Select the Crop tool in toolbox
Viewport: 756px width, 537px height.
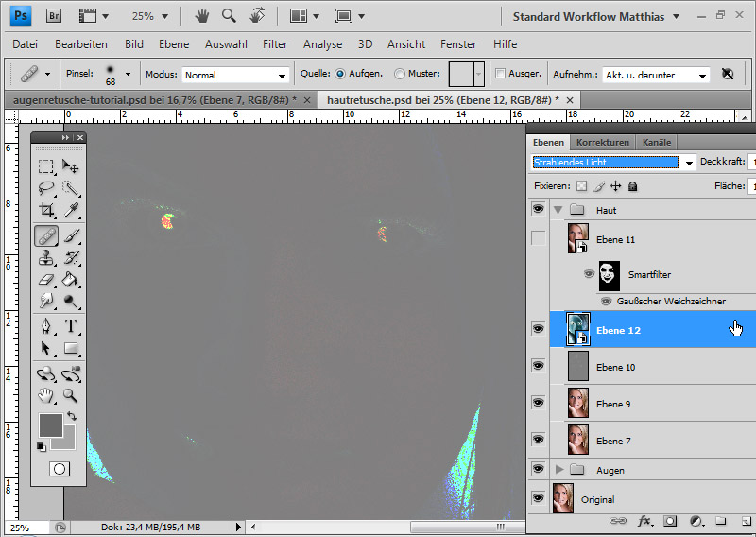(45, 211)
